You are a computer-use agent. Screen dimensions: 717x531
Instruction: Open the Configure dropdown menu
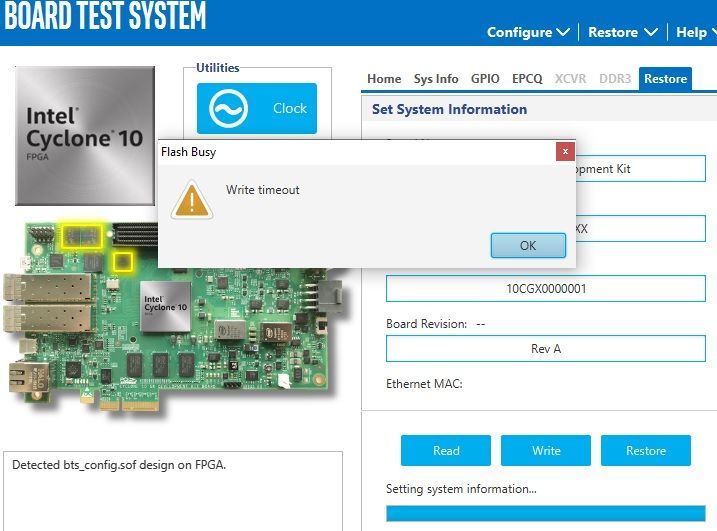point(528,32)
